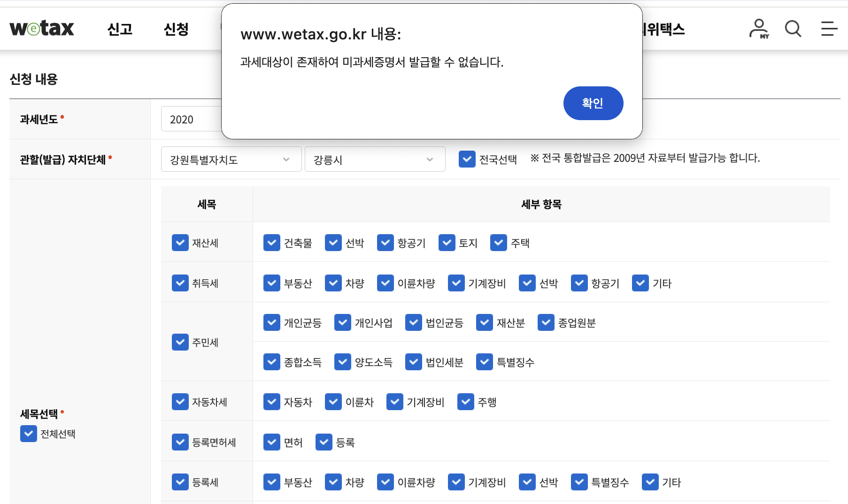Click the search magnifier icon
848x504 pixels.
coord(793,29)
